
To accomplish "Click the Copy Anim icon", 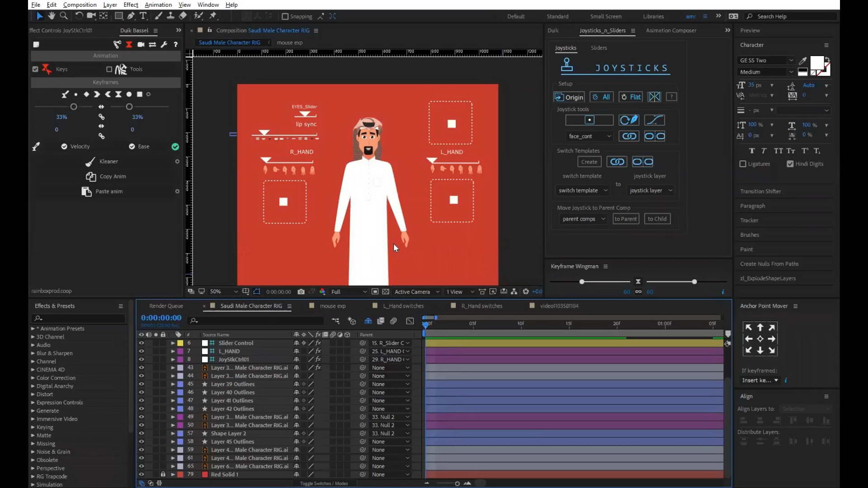I will tap(90, 176).
